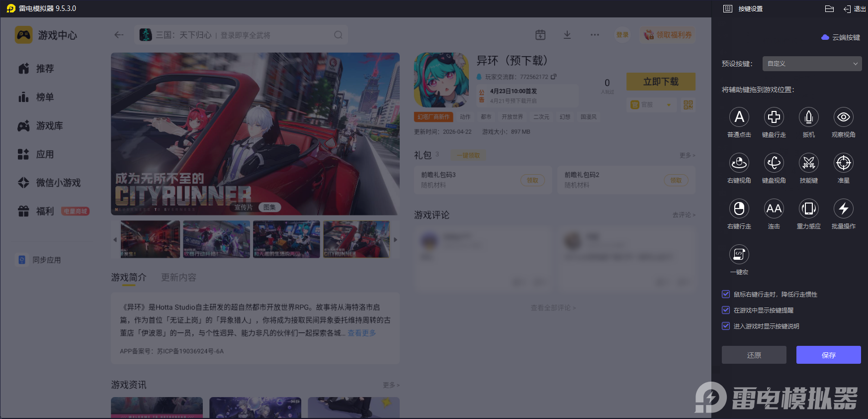The height and width of the screenshot is (419, 868).
Task: Select the 一键宏 macro key tool
Action: pyautogui.click(x=739, y=254)
